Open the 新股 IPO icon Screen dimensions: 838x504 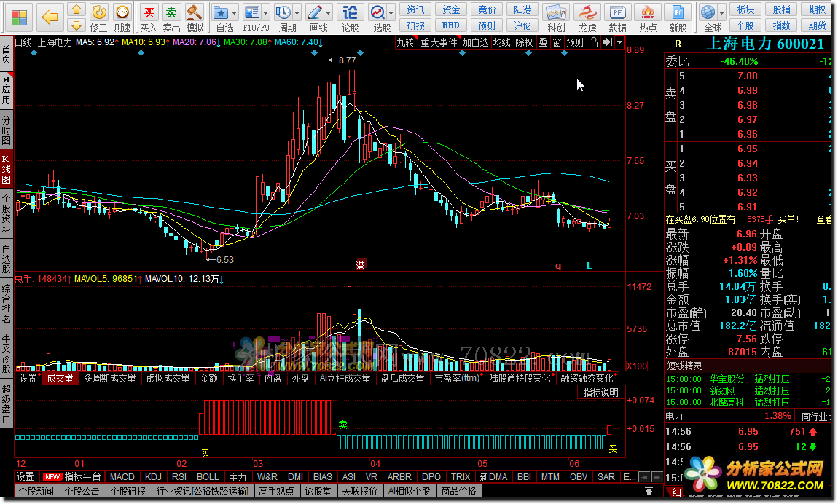pos(678,12)
